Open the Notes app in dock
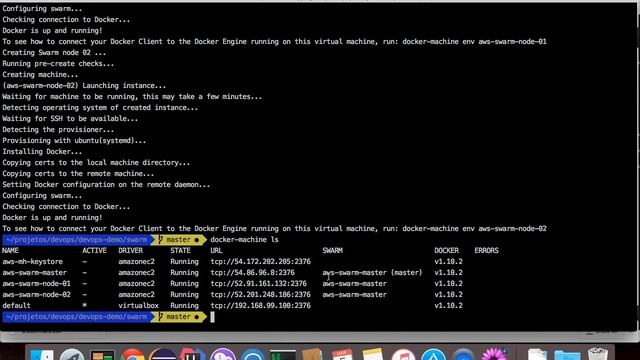Viewport: 640px width, 360px height. tap(372, 354)
